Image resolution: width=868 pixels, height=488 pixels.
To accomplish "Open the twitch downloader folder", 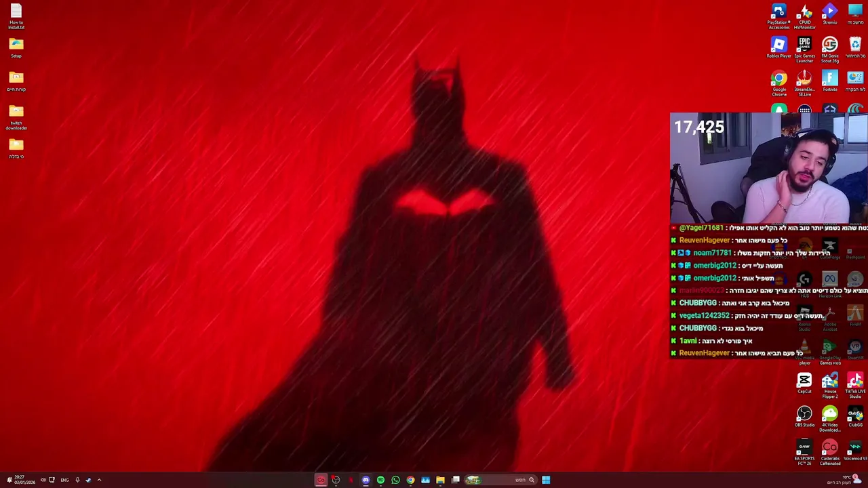I will 16,117.
